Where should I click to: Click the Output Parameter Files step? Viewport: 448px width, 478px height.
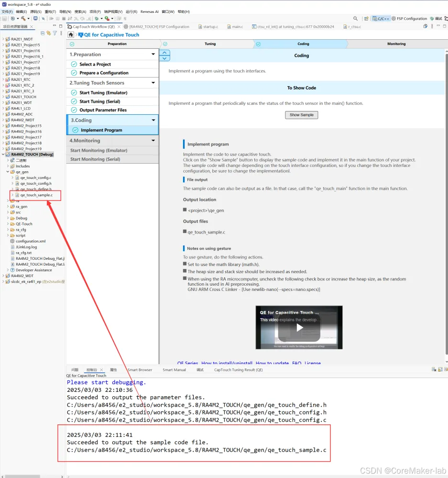(x=112, y=110)
